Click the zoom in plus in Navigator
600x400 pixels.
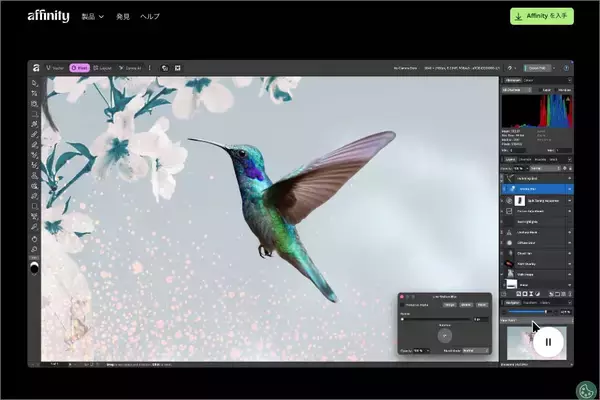[x=556, y=312]
